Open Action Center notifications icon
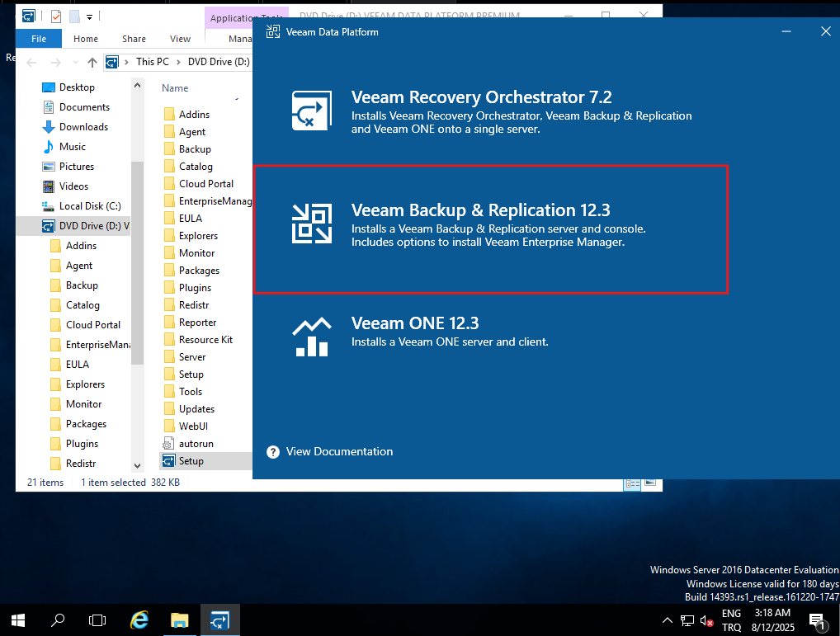840x636 pixels. [x=818, y=621]
